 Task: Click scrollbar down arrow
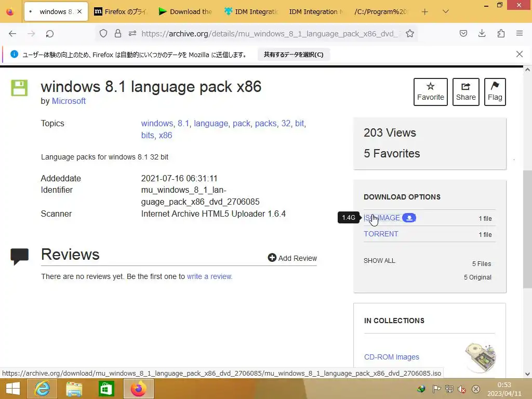tap(527, 374)
